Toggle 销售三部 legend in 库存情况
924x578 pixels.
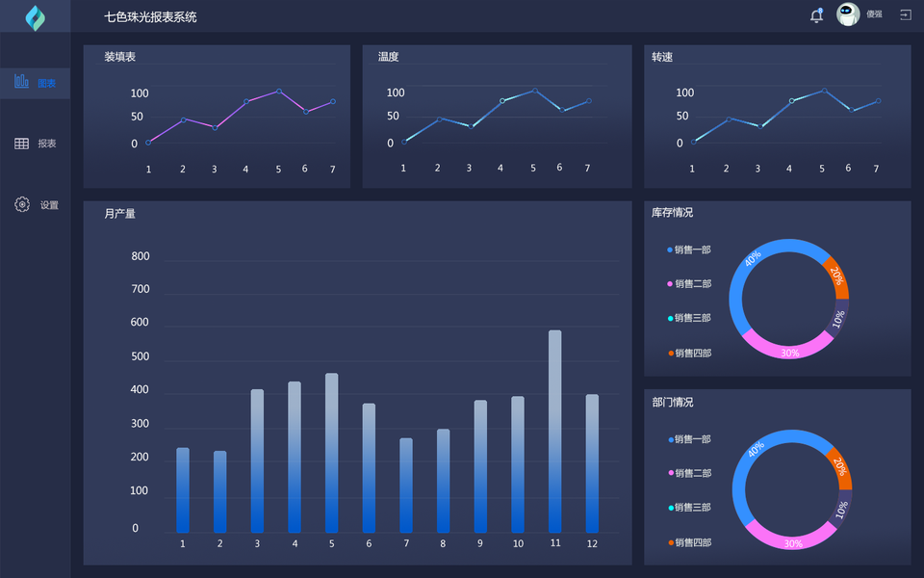click(x=689, y=318)
